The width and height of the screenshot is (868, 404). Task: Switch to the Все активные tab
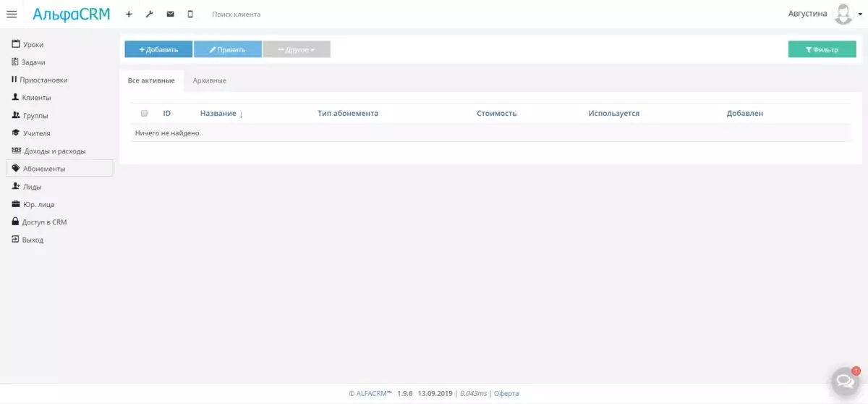[151, 80]
